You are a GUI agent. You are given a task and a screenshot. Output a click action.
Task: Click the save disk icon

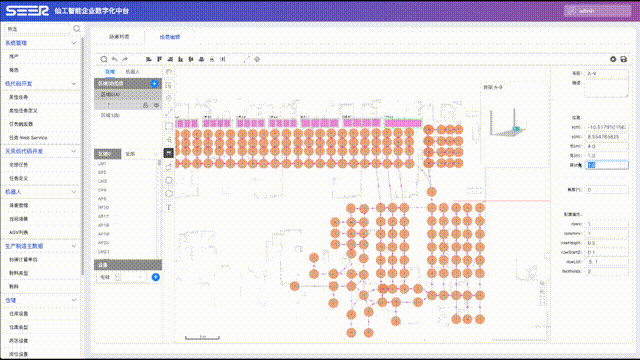tap(624, 59)
